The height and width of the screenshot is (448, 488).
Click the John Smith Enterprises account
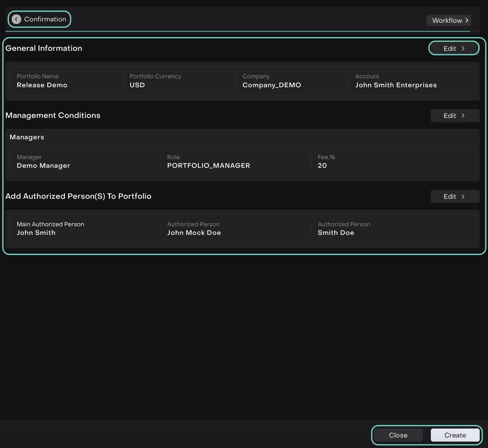point(396,85)
